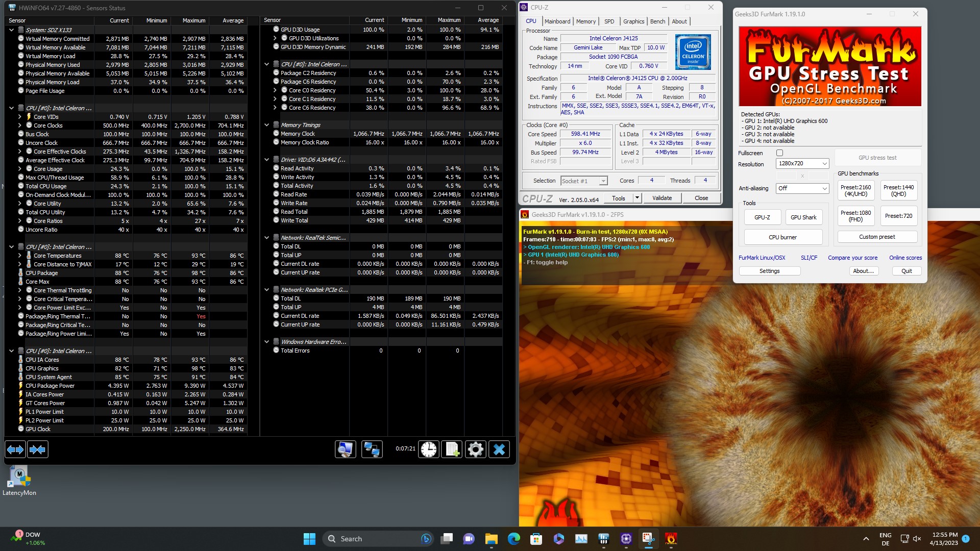Run the Preset:720 benchmark
This screenshot has height=551, width=980.
(x=898, y=216)
